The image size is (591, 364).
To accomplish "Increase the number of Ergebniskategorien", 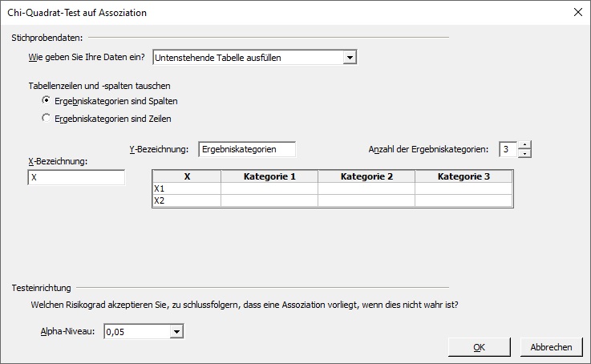I will coord(524,145).
